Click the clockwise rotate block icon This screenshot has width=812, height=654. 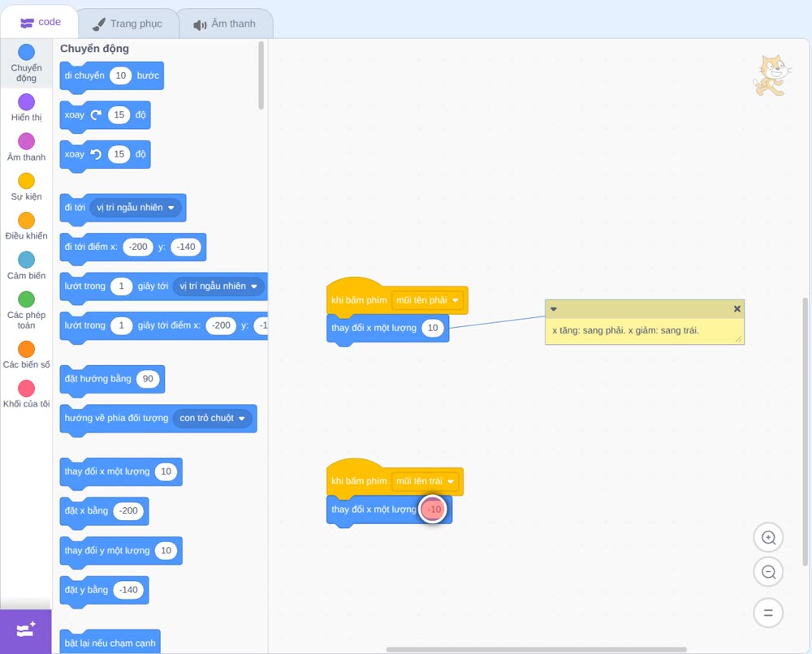coord(96,115)
